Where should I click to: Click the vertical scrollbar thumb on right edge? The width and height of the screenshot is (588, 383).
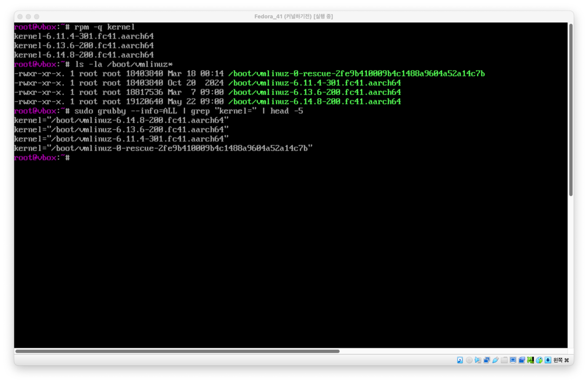pyautogui.click(x=571, y=109)
